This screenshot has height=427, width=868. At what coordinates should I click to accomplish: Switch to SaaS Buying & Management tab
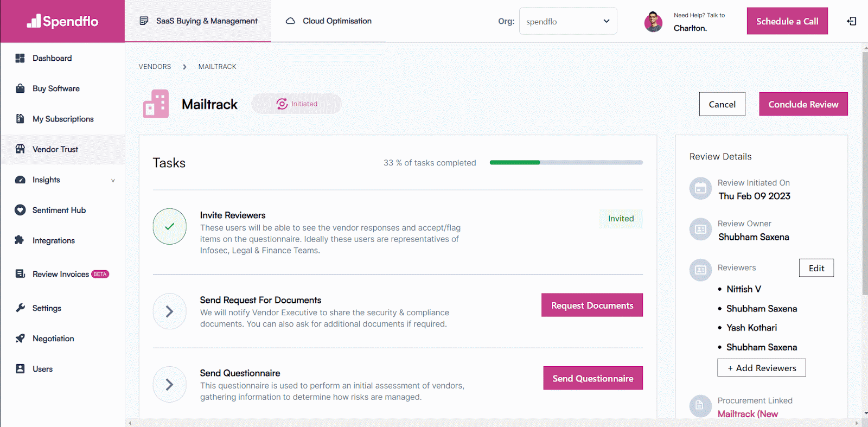pos(198,21)
